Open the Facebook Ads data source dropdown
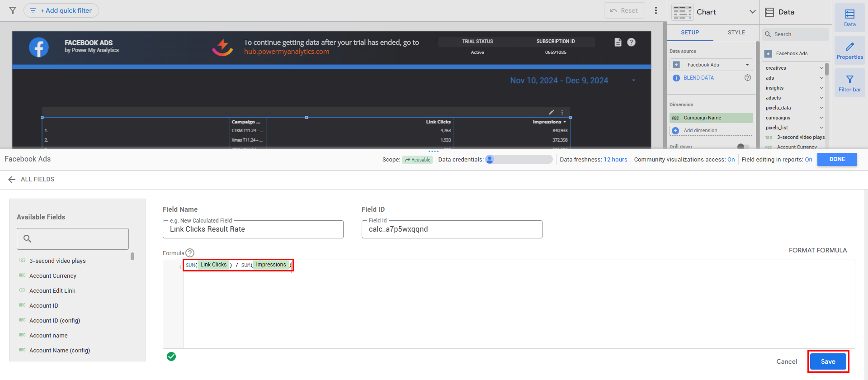Screen dimensions: 868x380 point(717,65)
